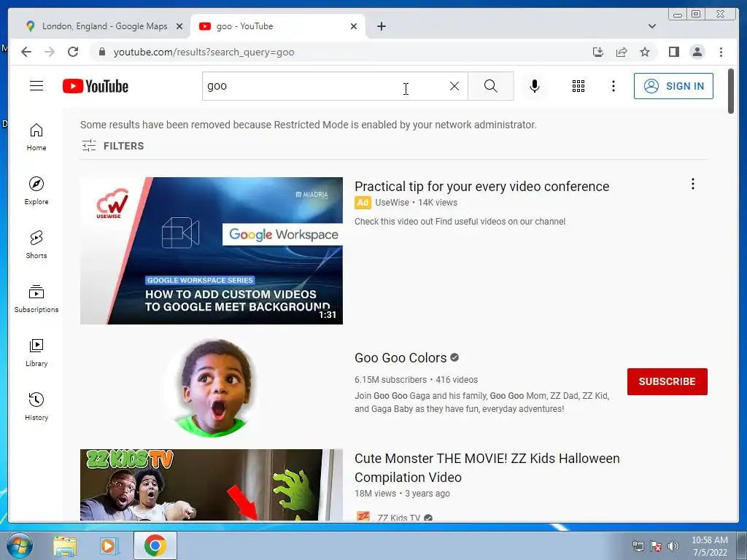
Task: Close the goo - YouTube tab
Action: point(354,26)
